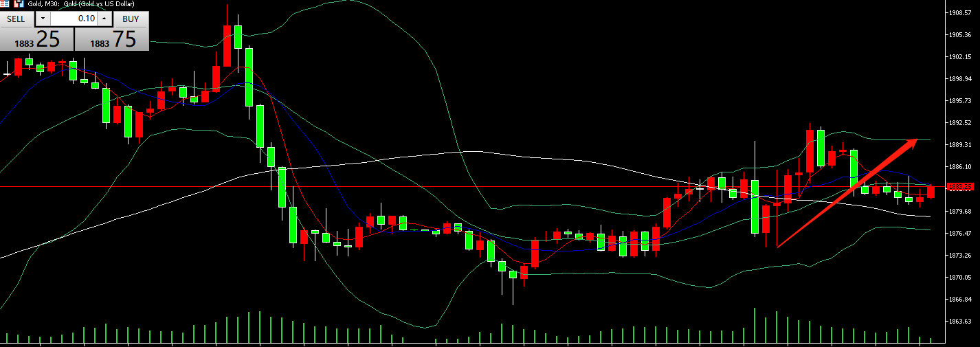Click the red current price marker on the axis
The width and height of the screenshot is (980, 347).
(960, 186)
